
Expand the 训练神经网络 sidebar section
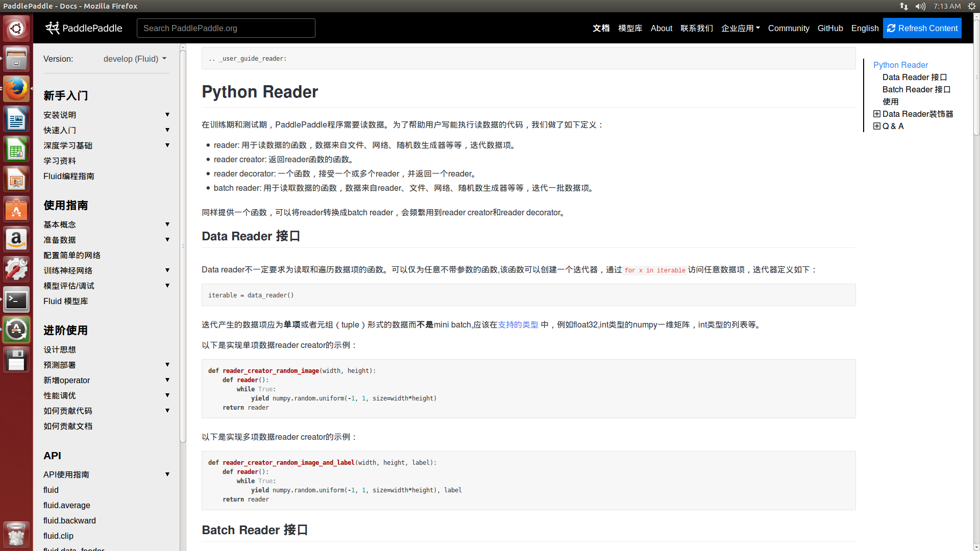click(167, 270)
